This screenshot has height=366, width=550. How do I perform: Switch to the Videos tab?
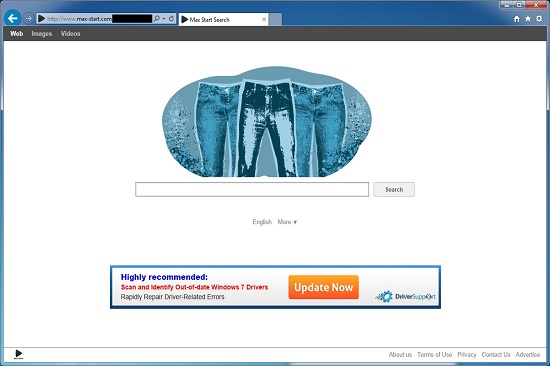coord(70,34)
